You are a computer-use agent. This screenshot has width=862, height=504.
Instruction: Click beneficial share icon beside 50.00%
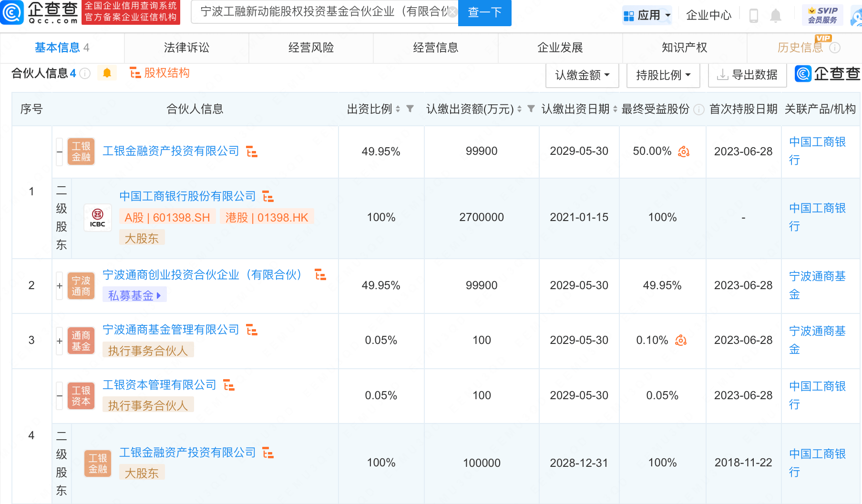point(684,151)
